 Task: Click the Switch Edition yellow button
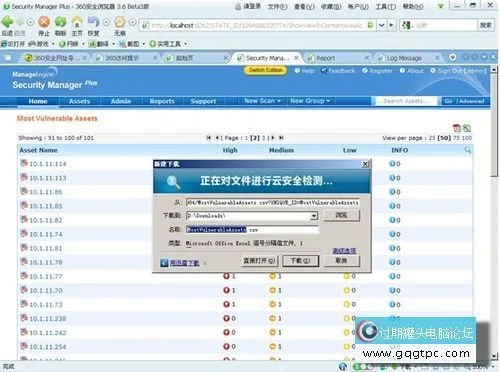[x=265, y=70]
